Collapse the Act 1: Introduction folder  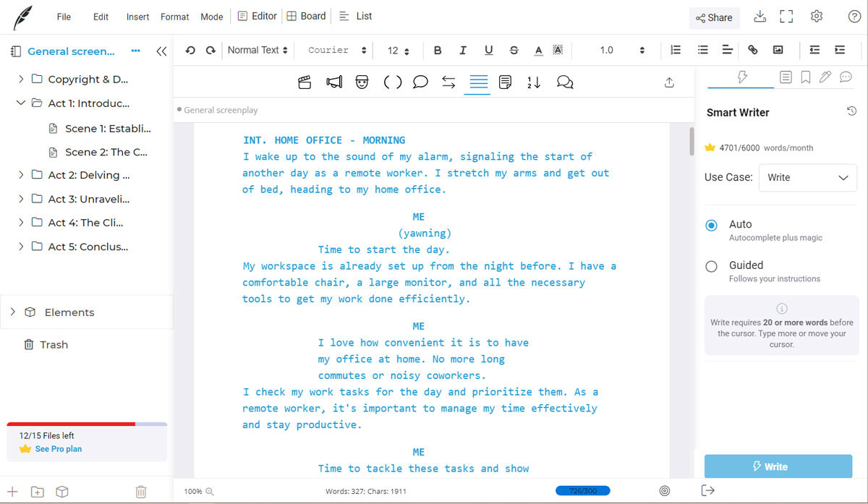pos(21,103)
